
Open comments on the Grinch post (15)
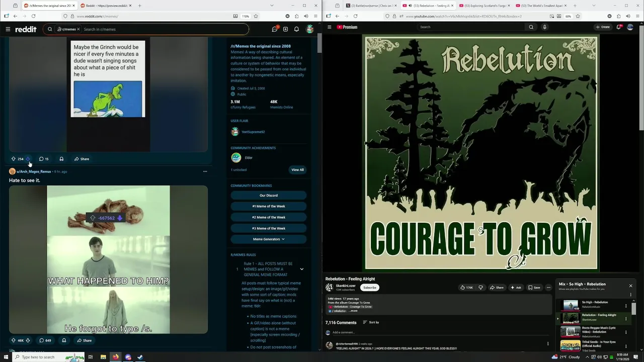44,159
